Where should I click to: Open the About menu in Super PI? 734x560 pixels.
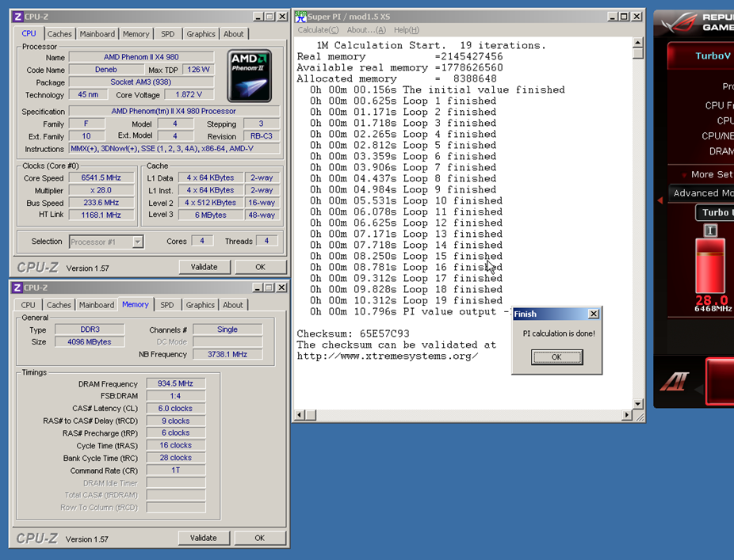pyautogui.click(x=366, y=30)
